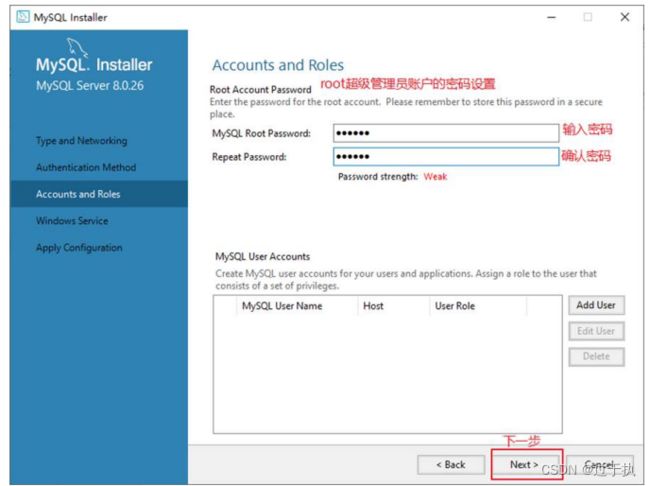Focus the MySQL Root Password field
Image resolution: width=650 pixels, height=486 pixels.
tap(446, 133)
